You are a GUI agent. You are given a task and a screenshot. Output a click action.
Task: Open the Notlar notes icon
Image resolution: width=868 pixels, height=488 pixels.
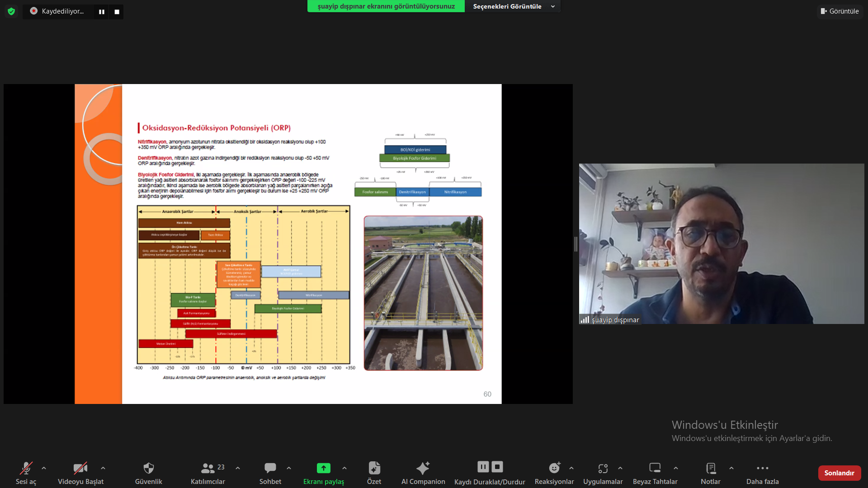click(x=710, y=468)
